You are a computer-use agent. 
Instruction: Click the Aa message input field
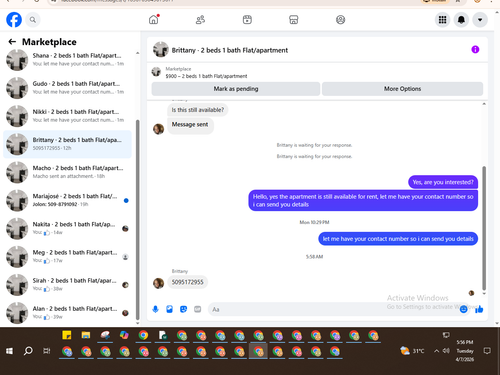click(x=333, y=309)
